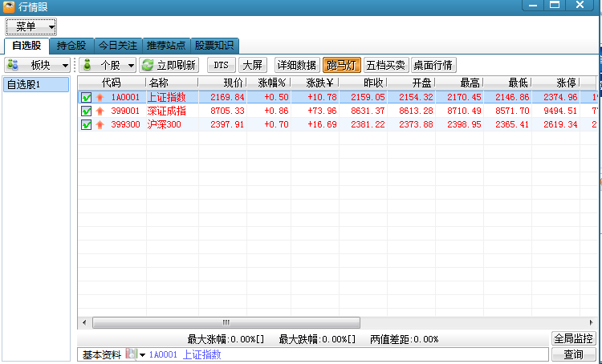Click the up arrow icon for 深证成指
Screen dimensions: 602x364
coord(100,111)
